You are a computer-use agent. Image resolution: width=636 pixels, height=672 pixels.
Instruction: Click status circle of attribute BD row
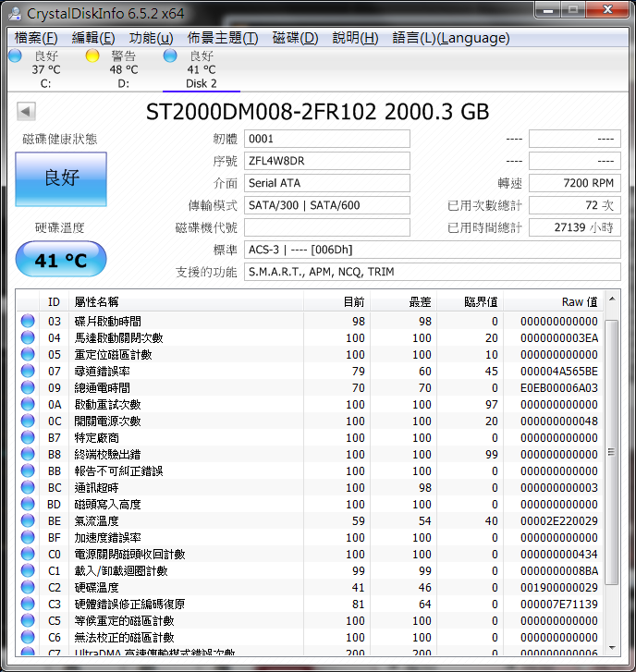[x=28, y=504]
